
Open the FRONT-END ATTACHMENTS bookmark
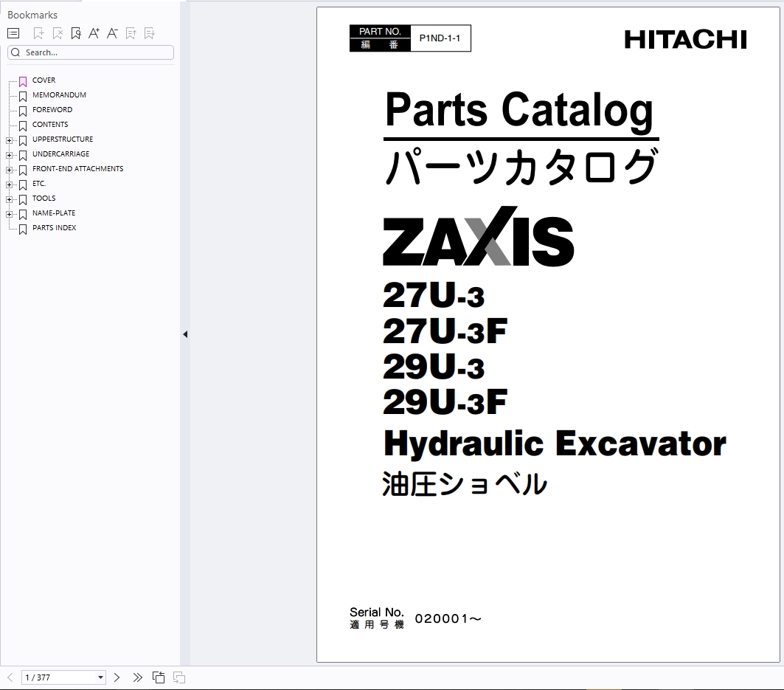click(x=78, y=168)
